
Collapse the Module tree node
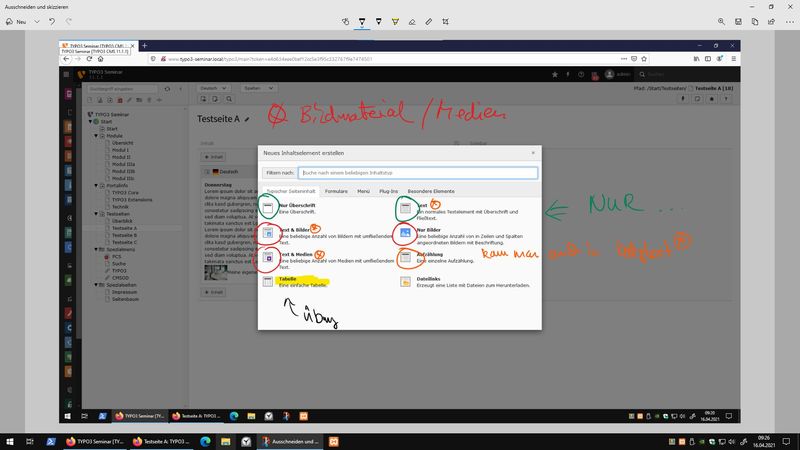tap(96, 136)
